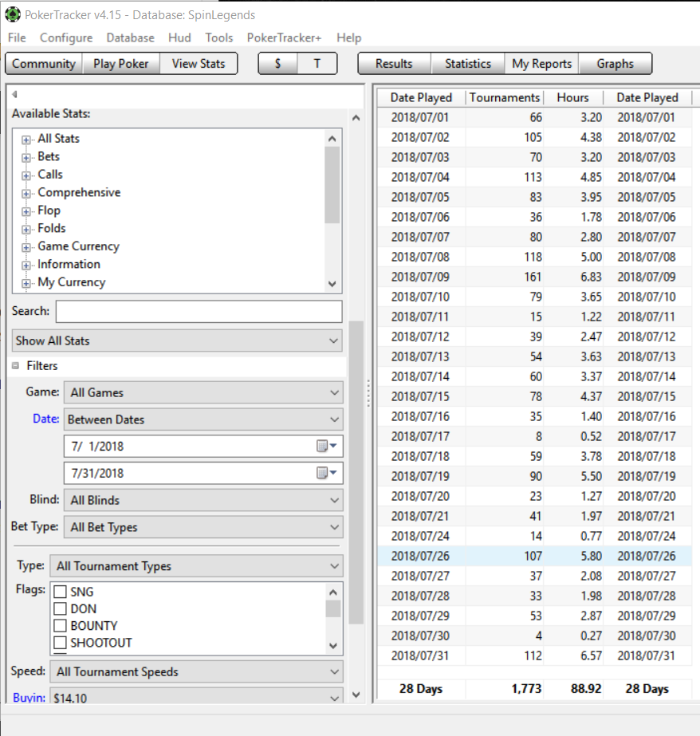Click the blue Buyin filter link
Image resolution: width=700 pixels, height=736 pixels.
coord(29,698)
